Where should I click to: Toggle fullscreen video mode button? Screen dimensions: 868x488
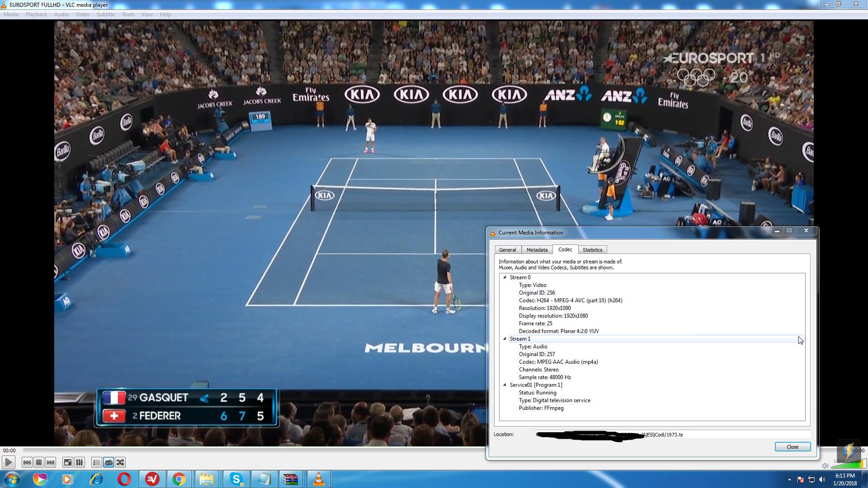pos(67,462)
